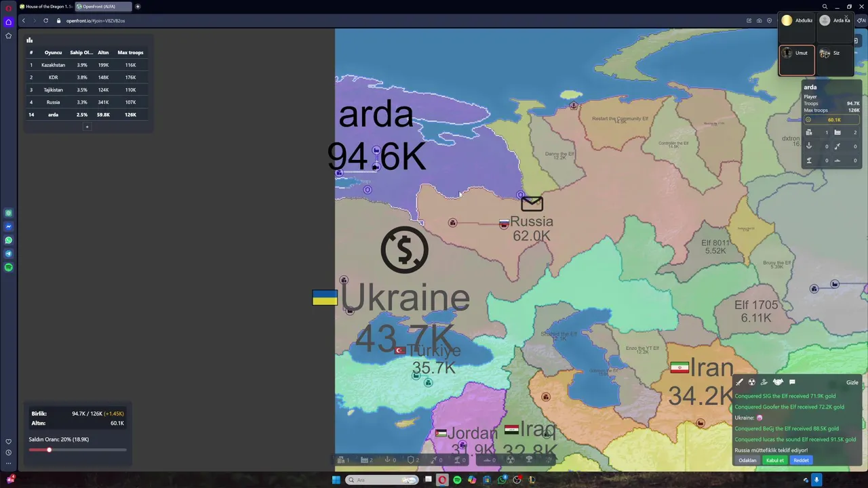Click the sword attack icon in events panel
The width and height of the screenshot is (868, 488).
pos(740,382)
